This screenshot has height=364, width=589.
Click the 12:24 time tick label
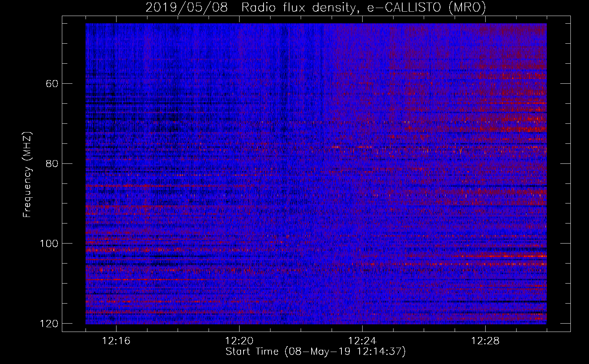click(362, 341)
